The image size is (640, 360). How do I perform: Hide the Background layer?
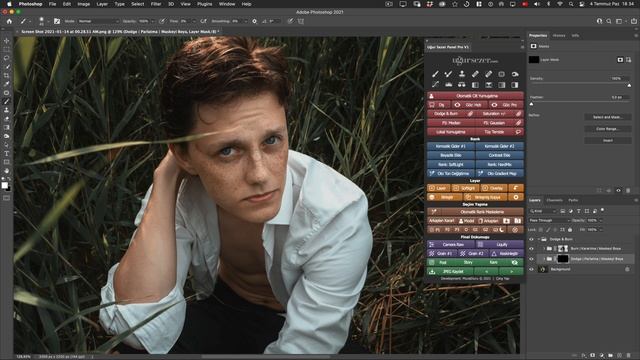tap(531, 269)
